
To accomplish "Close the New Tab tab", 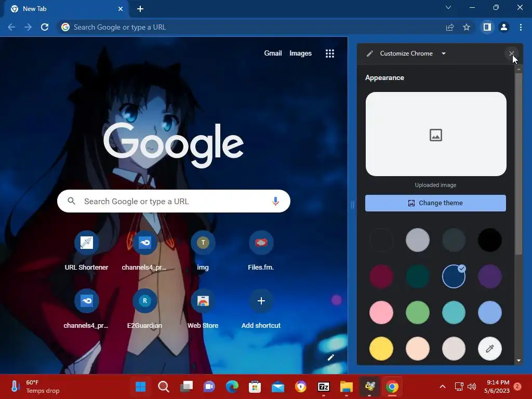I will pos(120,9).
